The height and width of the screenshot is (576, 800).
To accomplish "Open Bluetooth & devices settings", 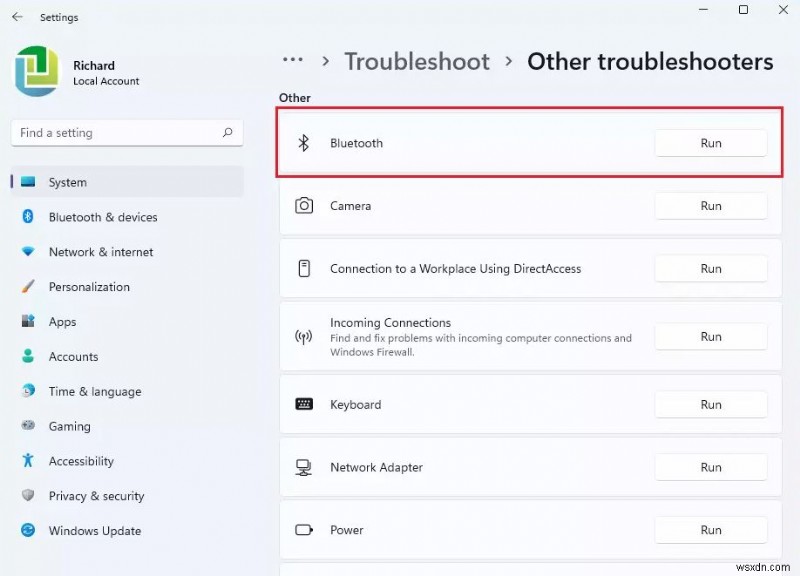I will [x=102, y=217].
